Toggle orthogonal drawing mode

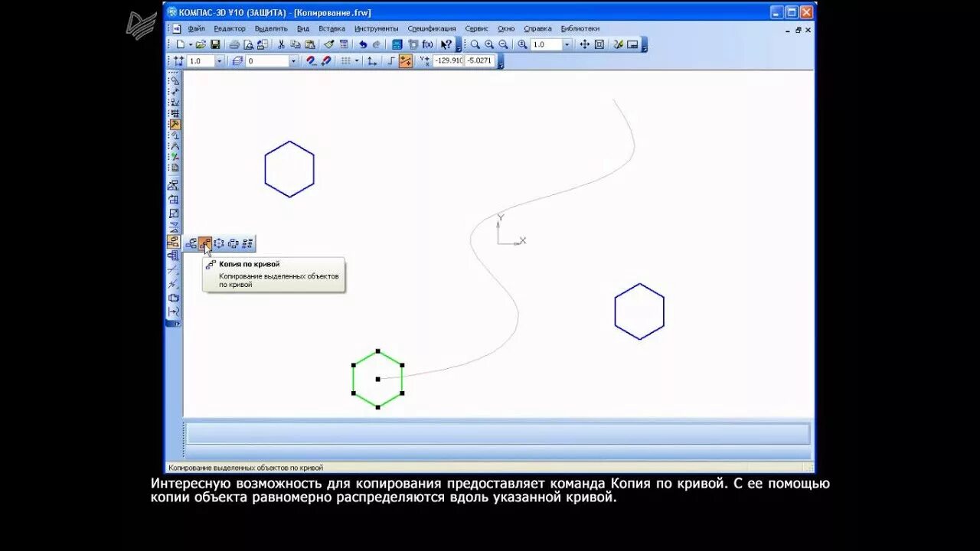(390, 60)
